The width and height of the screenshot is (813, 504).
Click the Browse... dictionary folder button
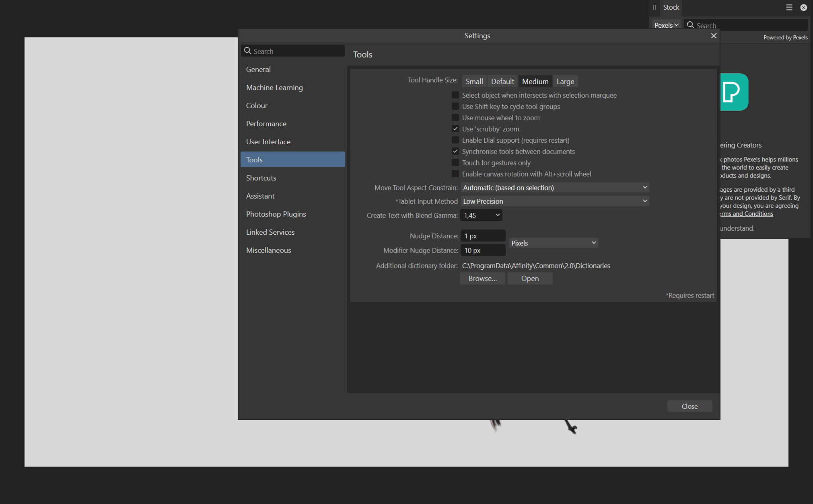pyautogui.click(x=482, y=279)
